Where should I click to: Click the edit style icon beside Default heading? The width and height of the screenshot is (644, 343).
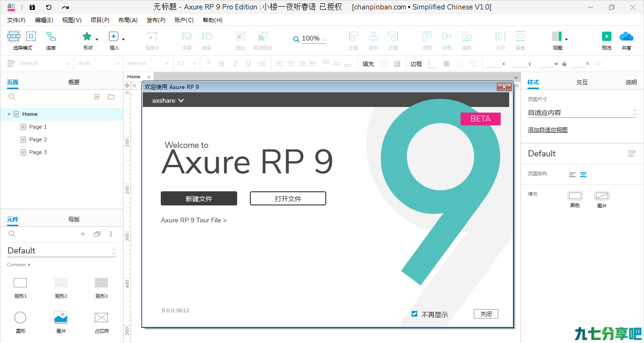[x=632, y=153]
